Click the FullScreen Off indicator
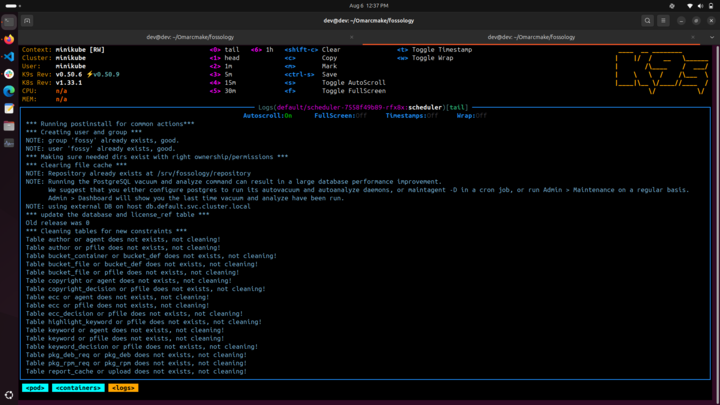 (x=340, y=116)
